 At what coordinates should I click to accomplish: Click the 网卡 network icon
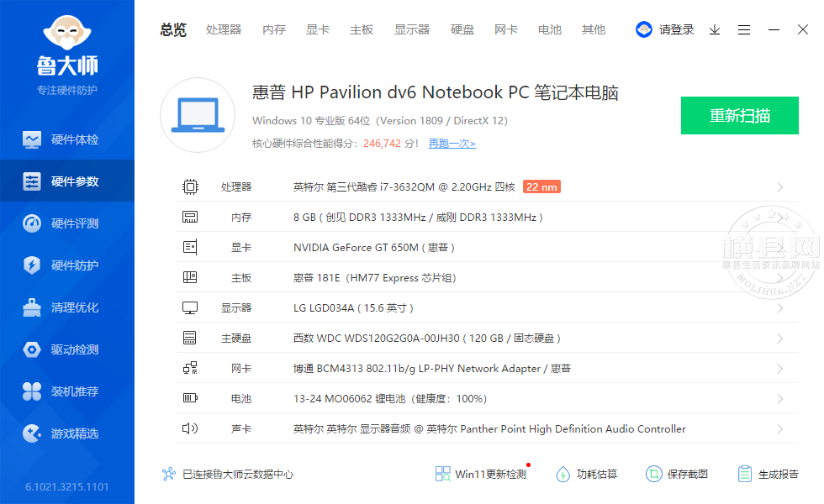pos(190,368)
